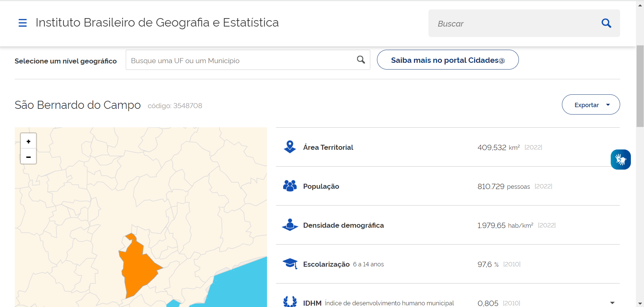Viewport: 644px width, 307px height.
Task: Select the Área Territorial label
Action: (328, 147)
